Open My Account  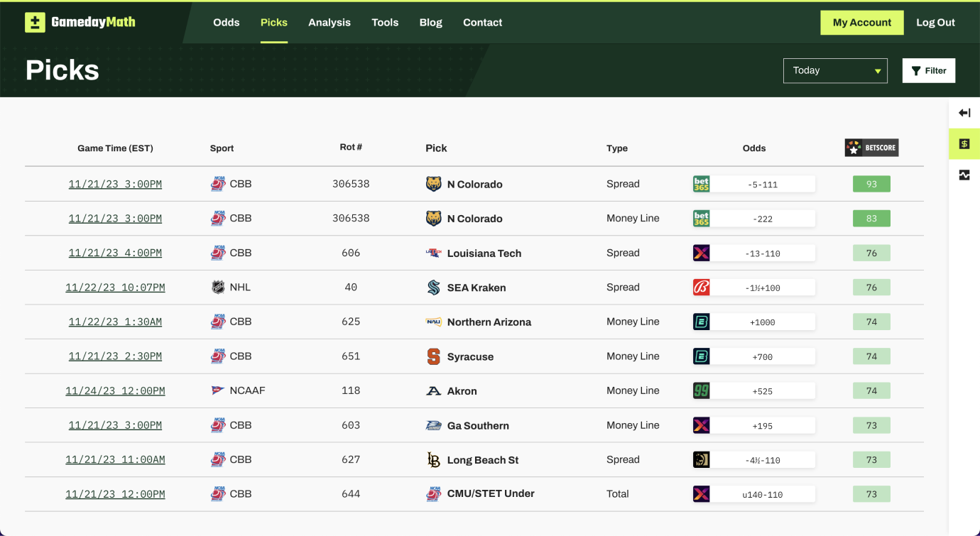(861, 22)
